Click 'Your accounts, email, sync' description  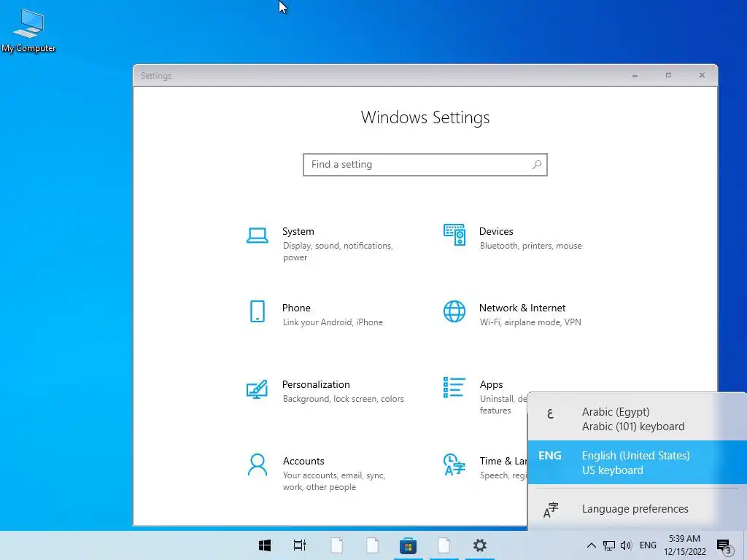click(x=334, y=481)
